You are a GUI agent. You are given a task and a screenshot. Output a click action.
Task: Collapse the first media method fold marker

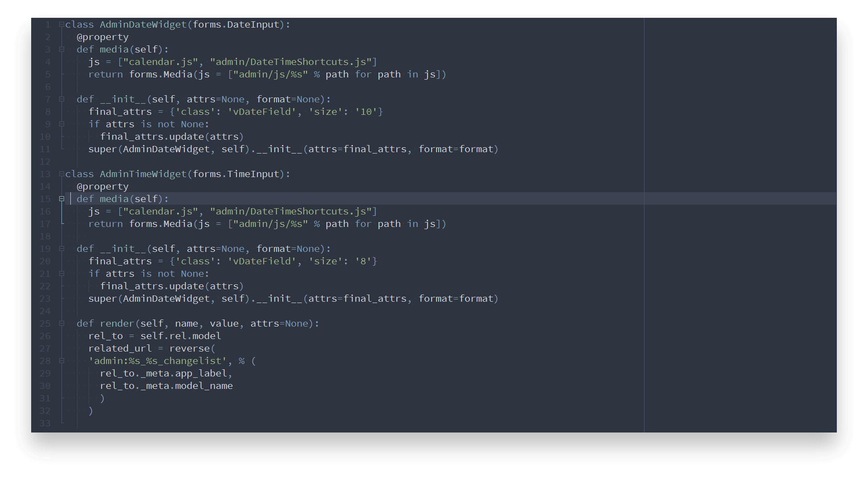click(x=61, y=49)
